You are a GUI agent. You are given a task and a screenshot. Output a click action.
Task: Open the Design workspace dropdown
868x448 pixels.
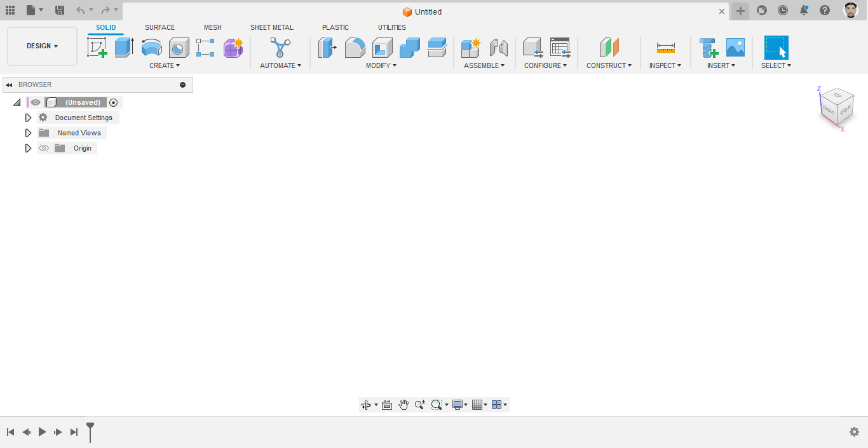(42, 46)
